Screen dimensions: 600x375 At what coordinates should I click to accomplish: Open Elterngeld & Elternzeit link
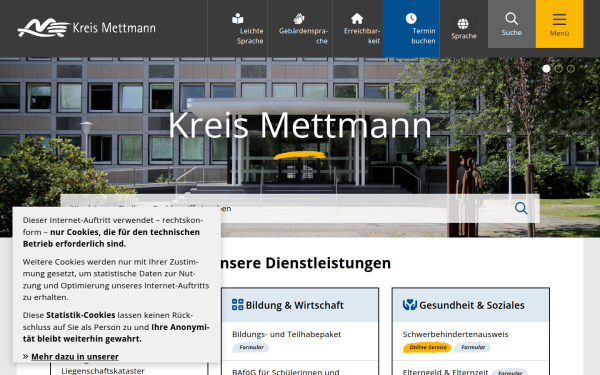[445, 371]
